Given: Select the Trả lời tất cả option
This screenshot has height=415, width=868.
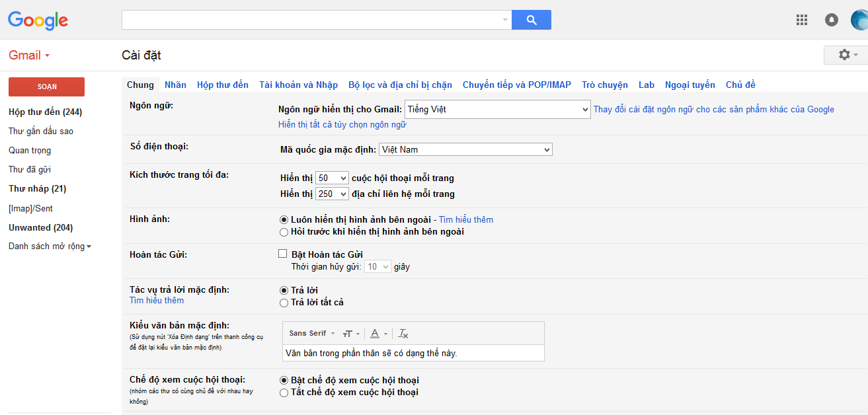Looking at the screenshot, I should 284,303.
